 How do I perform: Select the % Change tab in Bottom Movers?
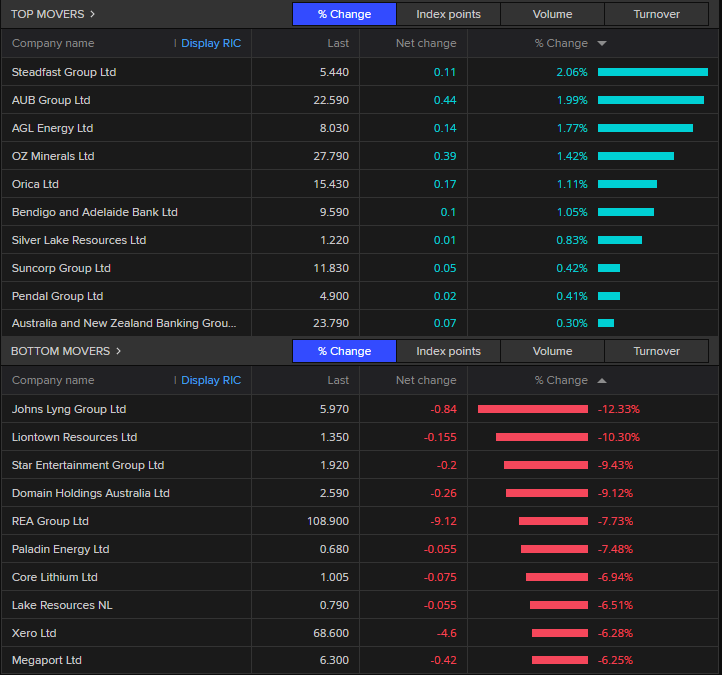344,351
